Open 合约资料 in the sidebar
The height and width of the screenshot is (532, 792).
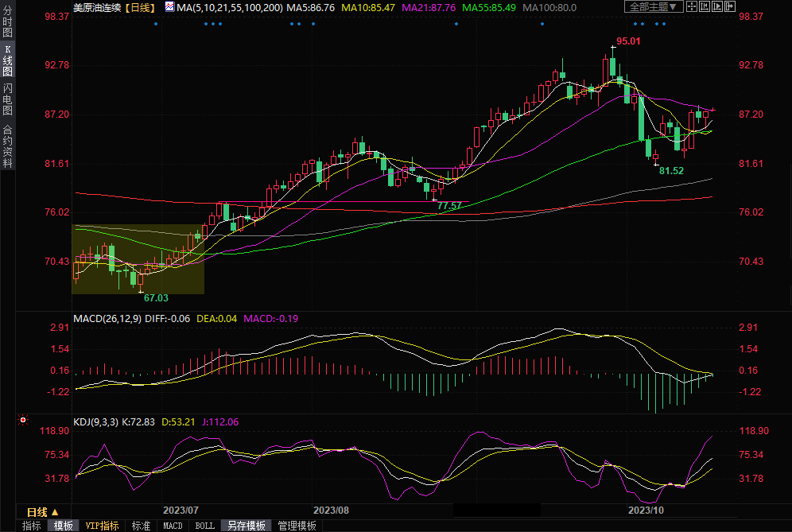[8, 146]
